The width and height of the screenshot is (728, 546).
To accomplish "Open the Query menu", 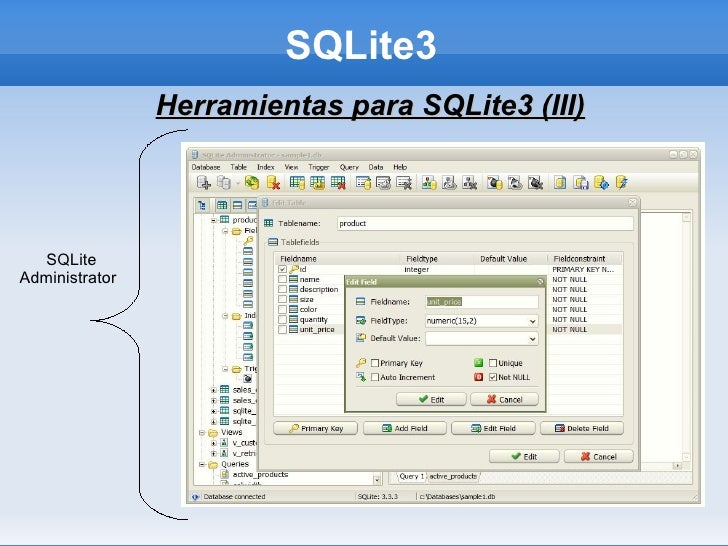I will 349,167.
